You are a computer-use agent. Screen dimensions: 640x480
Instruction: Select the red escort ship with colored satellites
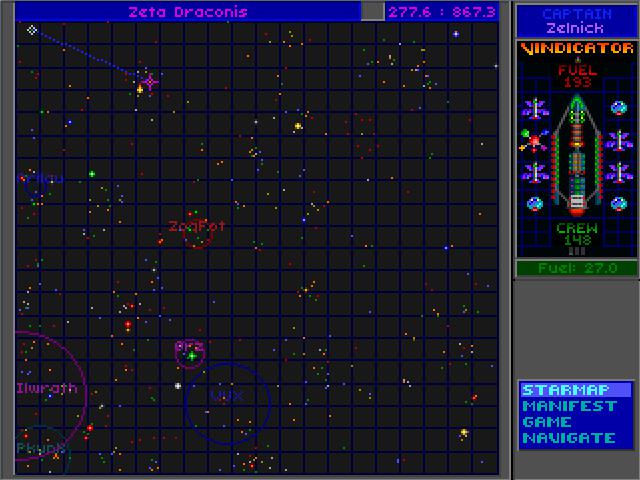pyautogui.click(x=534, y=141)
